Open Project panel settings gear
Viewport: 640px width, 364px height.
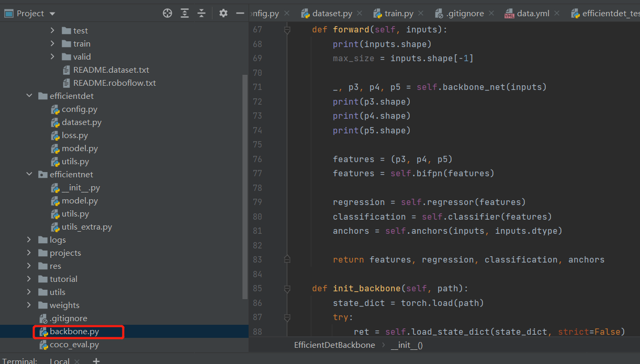tap(223, 14)
